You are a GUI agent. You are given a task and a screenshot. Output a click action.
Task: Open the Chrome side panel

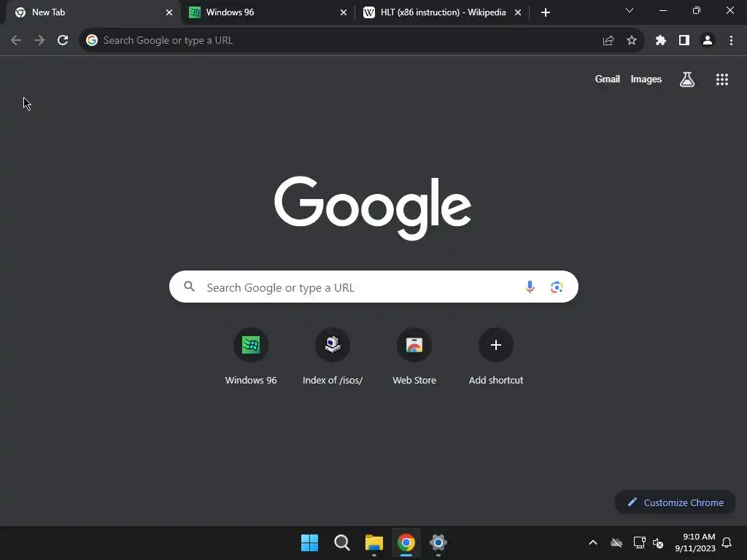coord(684,41)
